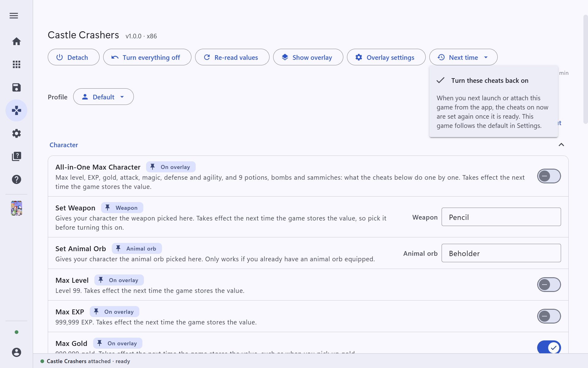Image resolution: width=588 pixels, height=368 pixels.
Task: Open the apps grid icon in sidebar
Action: pos(17,64)
